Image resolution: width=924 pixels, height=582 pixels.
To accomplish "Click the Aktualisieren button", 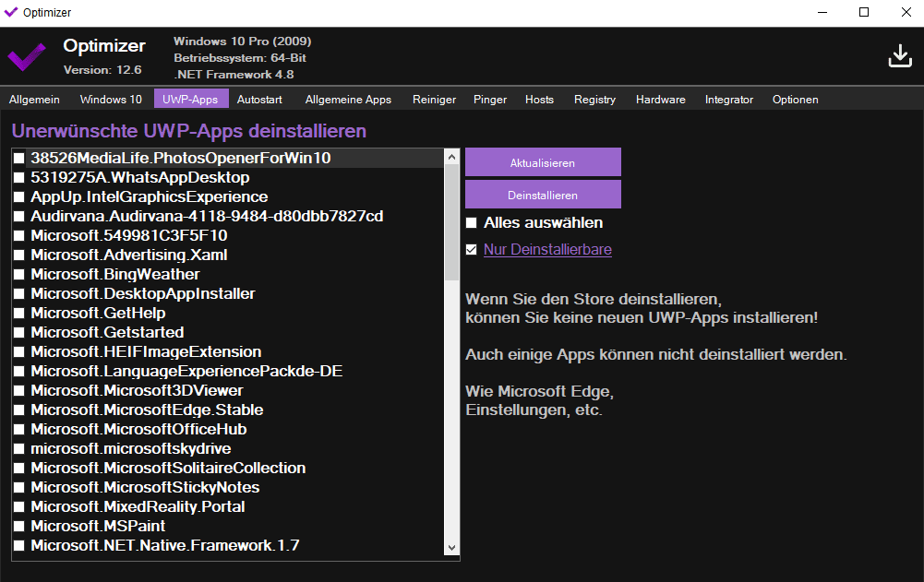I will 543,162.
